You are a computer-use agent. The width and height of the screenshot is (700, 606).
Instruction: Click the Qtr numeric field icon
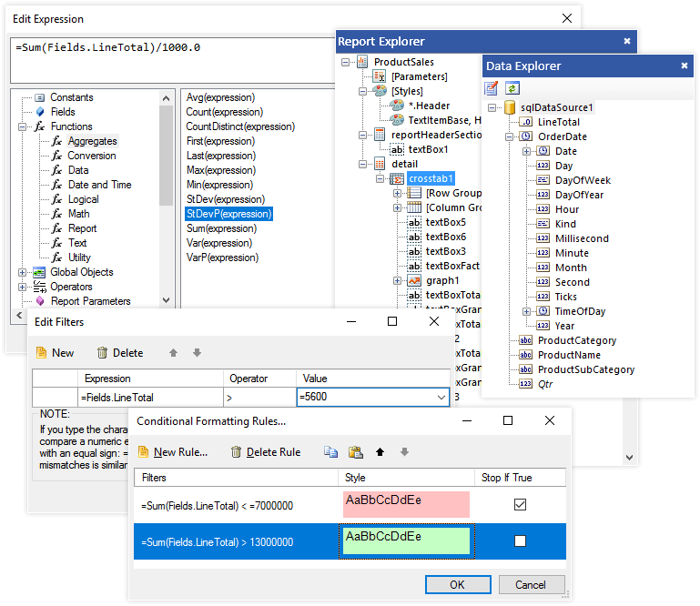tap(525, 384)
